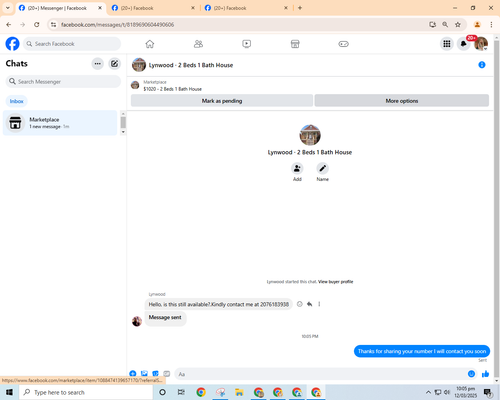Viewport: 500px width, 400px height.
Task: Switch to the Messenger | Facebook browser tab
Action: 57,8
